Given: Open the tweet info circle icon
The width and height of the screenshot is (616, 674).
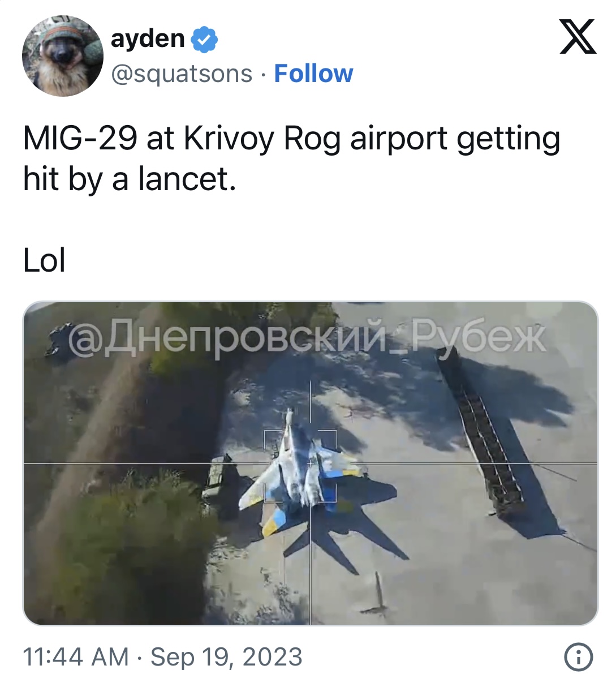Looking at the screenshot, I should coord(578,657).
